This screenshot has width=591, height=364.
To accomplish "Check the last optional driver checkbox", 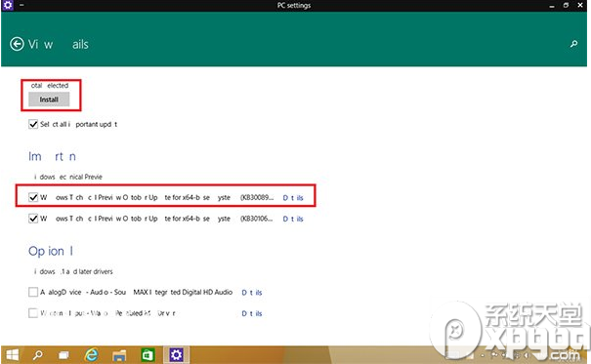I will [x=33, y=313].
